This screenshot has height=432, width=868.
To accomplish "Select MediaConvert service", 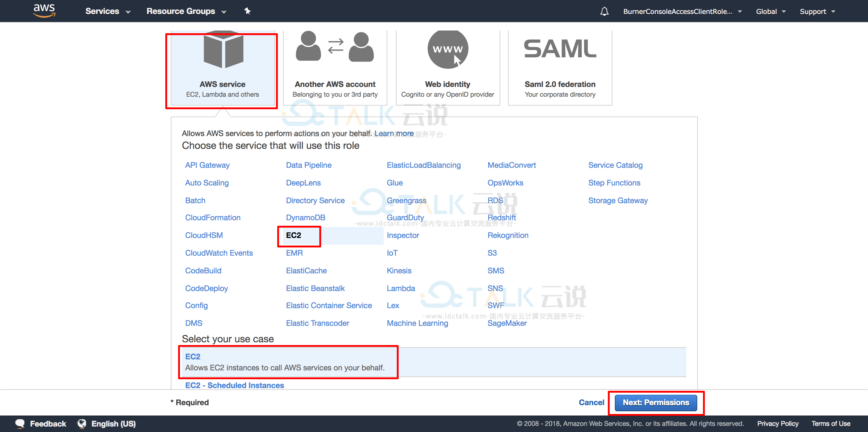I will pos(511,165).
